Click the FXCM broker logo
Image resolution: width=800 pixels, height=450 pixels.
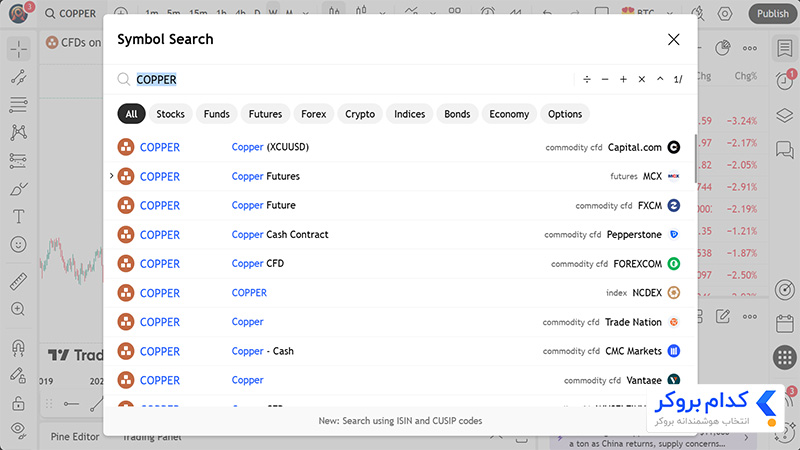tap(673, 205)
